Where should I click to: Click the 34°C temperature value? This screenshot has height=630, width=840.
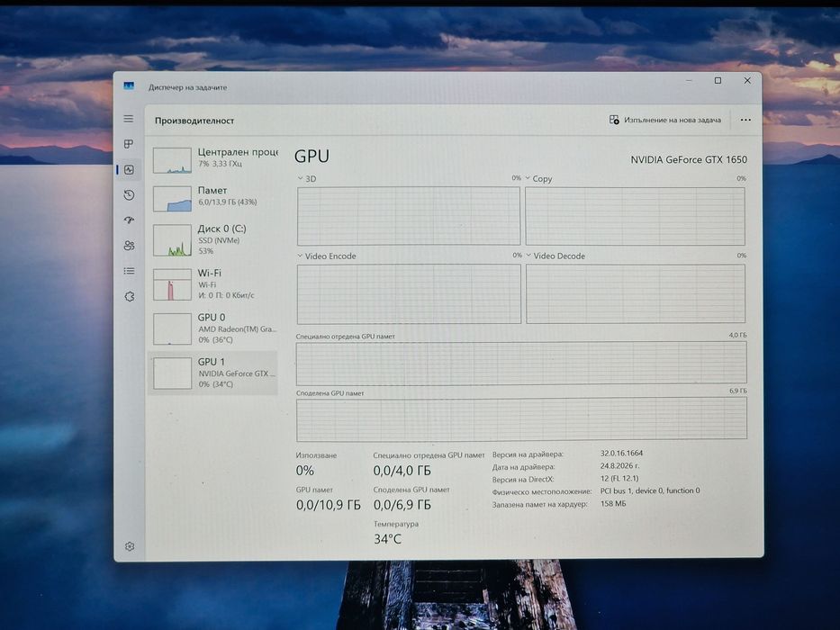(387, 539)
